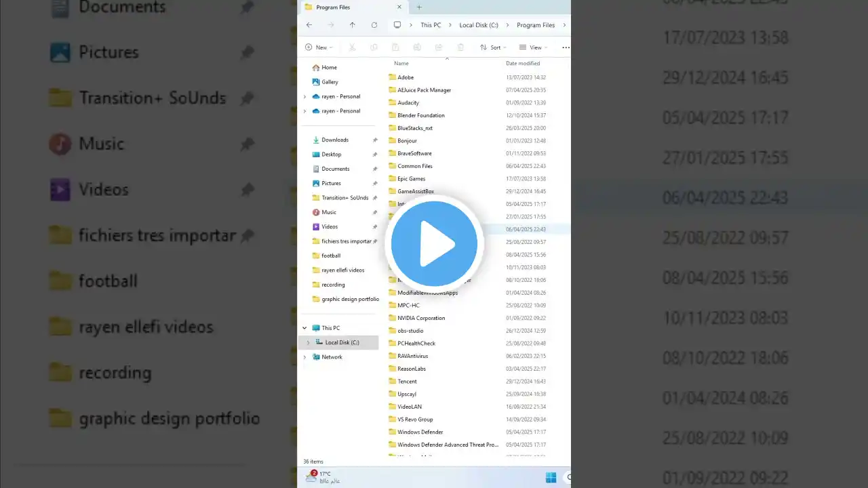Expand Local Disk (C:) in navigation pane
Viewport: 868px width, 488px height.
click(308, 342)
